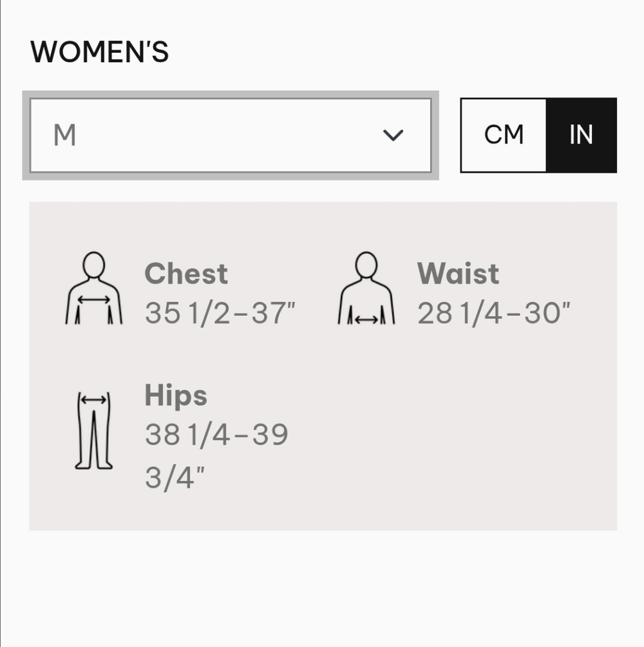Click the hips measurement pants icon
This screenshot has height=647, width=644.
point(94,431)
